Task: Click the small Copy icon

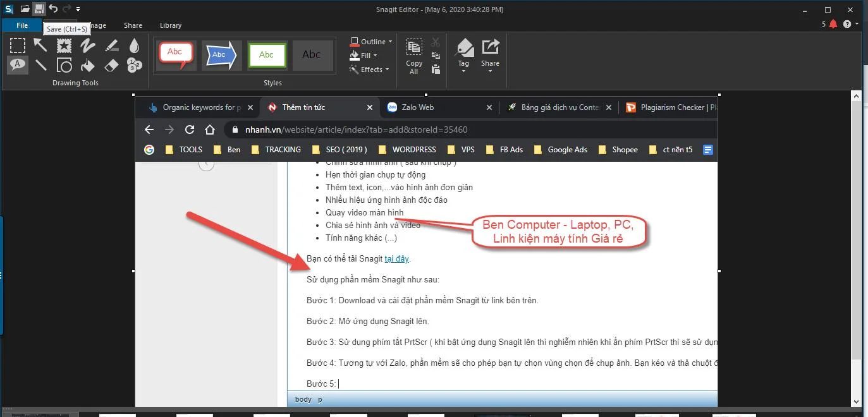Action: (436, 56)
